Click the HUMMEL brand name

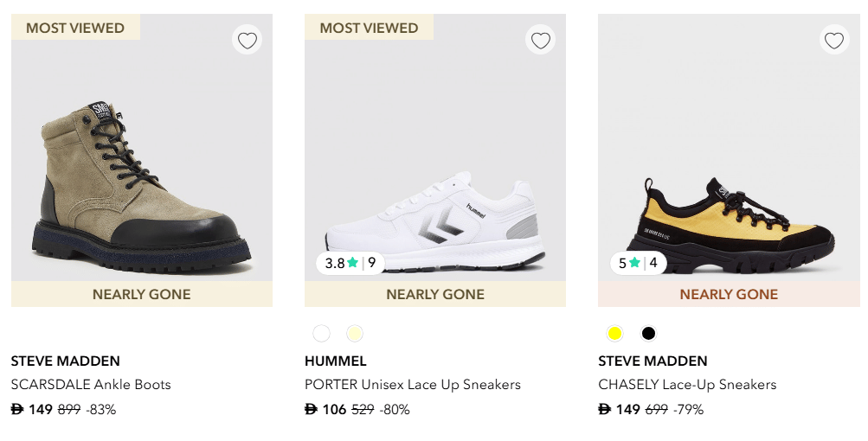336,361
